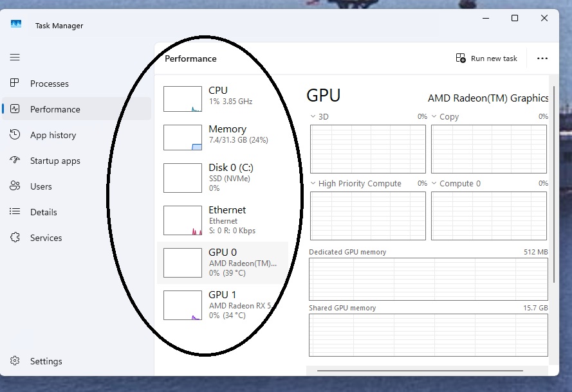Click the CPU label in resource list
The height and width of the screenshot is (392, 572).
click(x=217, y=90)
